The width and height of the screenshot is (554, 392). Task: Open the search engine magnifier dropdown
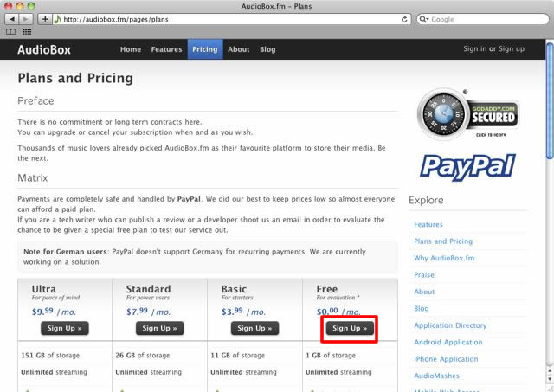click(x=423, y=19)
